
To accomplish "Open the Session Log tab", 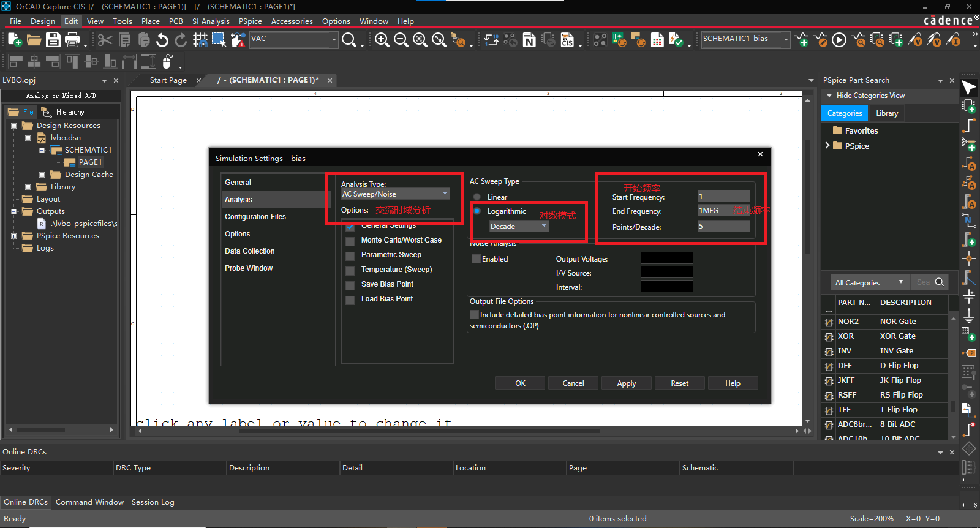I will pyautogui.click(x=153, y=502).
